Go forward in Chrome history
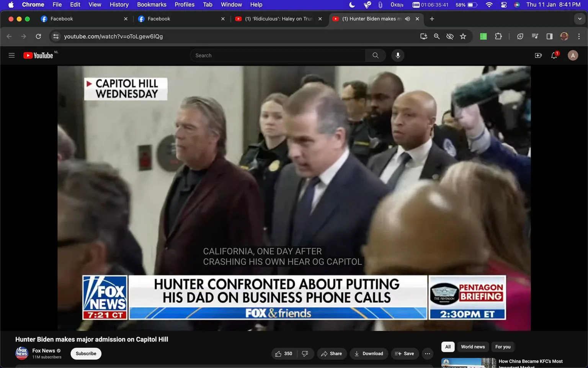 (x=24, y=36)
